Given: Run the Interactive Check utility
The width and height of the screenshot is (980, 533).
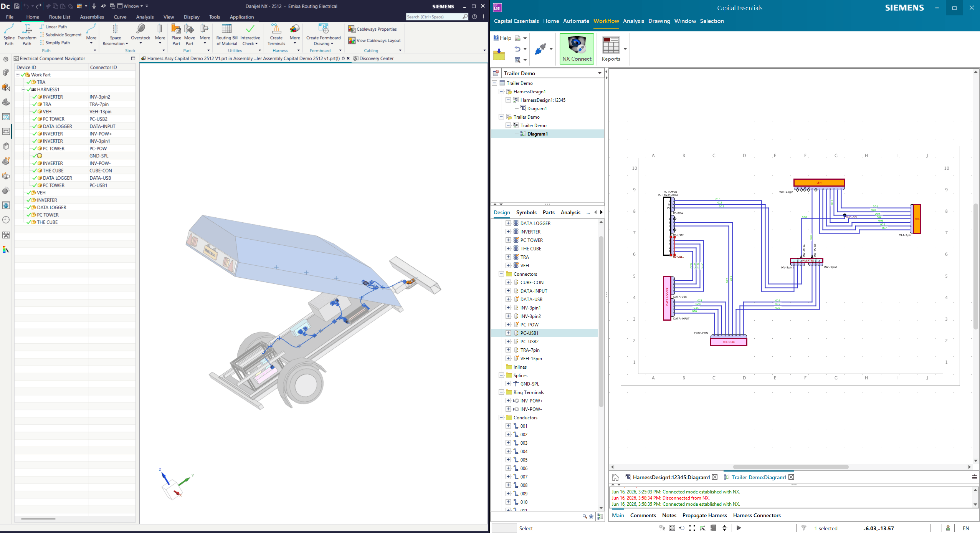Looking at the screenshot, I should pos(250,35).
